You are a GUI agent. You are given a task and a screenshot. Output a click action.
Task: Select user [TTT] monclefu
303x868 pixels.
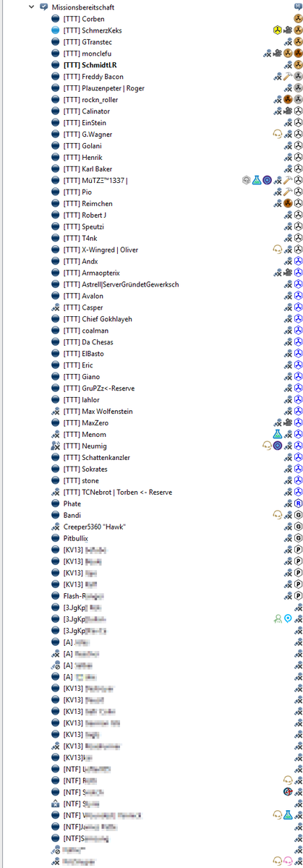tap(87, 54)
